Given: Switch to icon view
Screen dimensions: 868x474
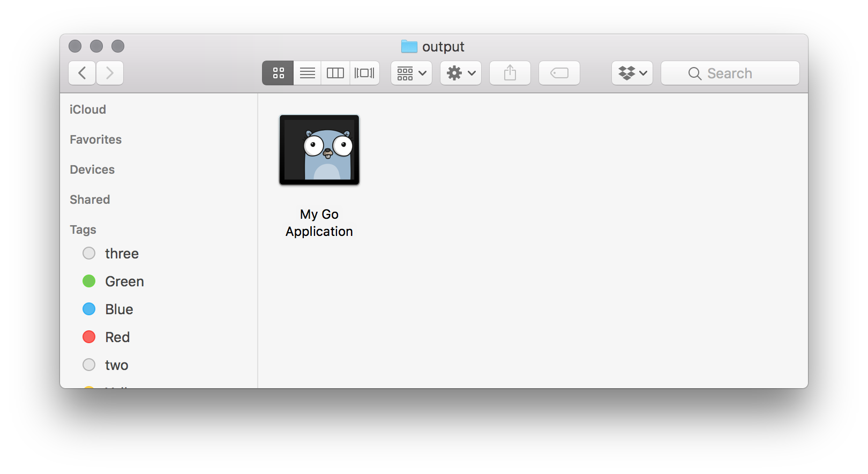Looking at the screenshot, I should [x=278, y=73].
